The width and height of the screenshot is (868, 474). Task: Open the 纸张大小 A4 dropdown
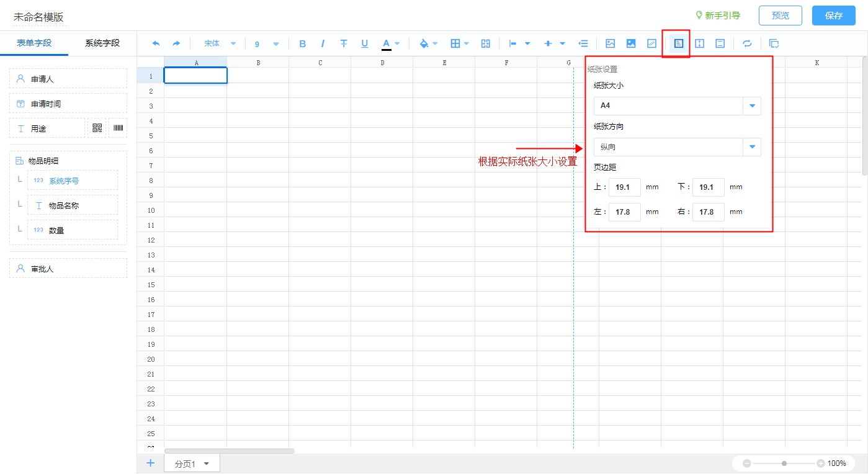point(751,106)
